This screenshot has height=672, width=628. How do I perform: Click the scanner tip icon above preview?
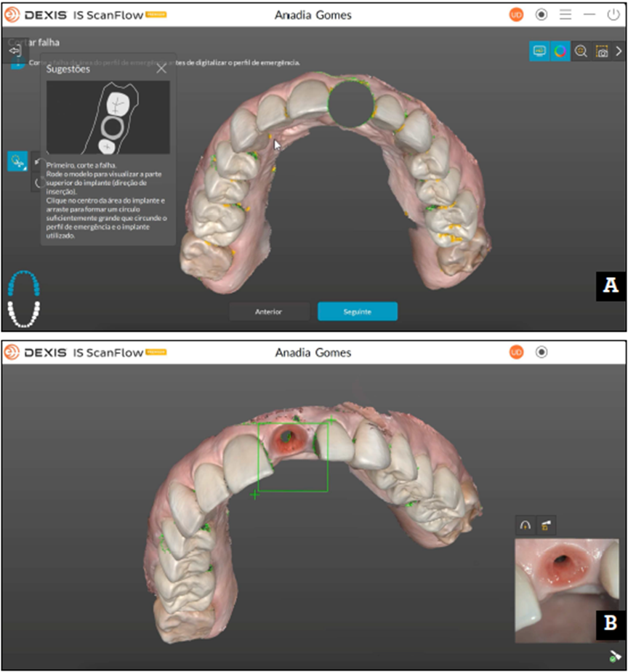tap(546, 524)
